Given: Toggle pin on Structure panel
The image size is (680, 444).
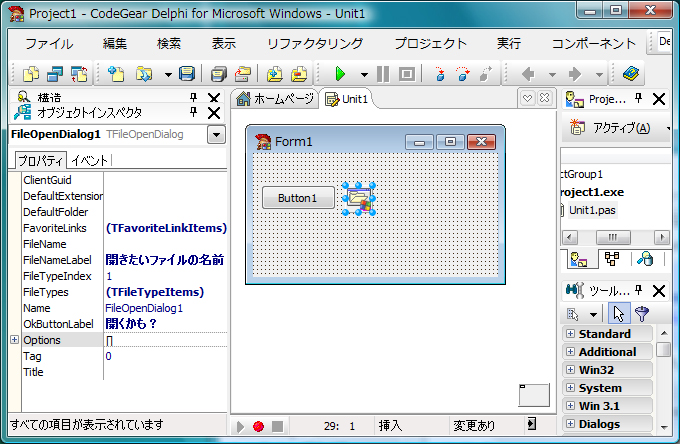Looking at the screenshot, I should [193, 97].
